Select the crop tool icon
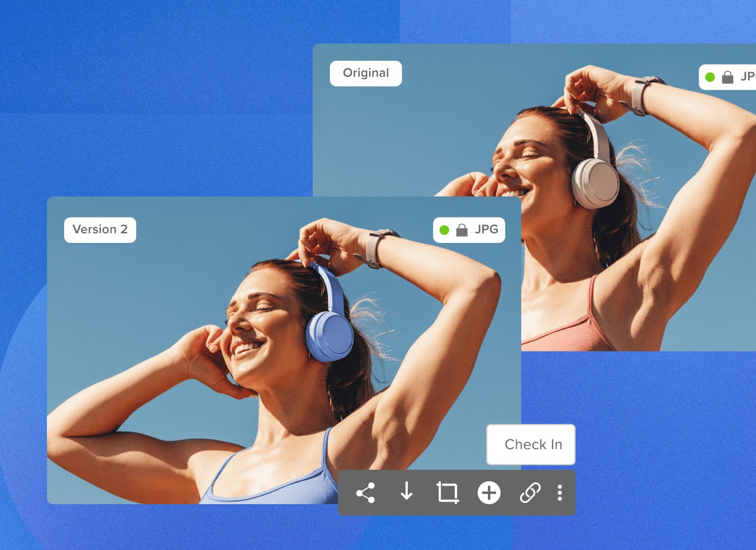Screen dimensions: 756x550 pos(447,493)
